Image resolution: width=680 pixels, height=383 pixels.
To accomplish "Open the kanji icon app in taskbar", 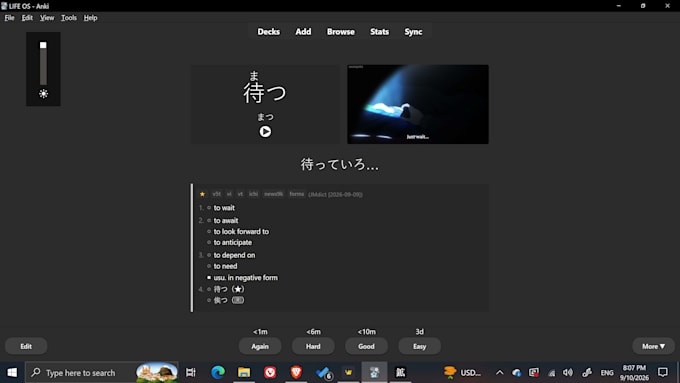I will (x=400, y=372).
